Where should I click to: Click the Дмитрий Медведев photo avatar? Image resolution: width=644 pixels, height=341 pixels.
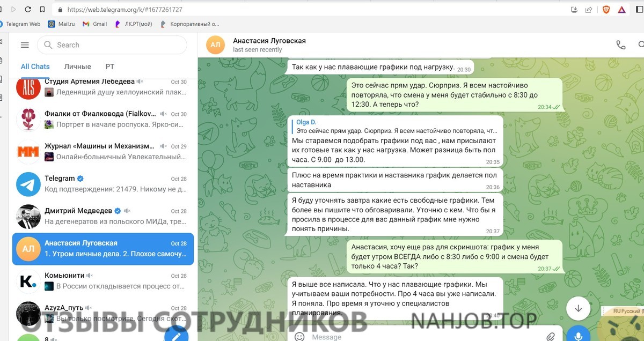28,216
